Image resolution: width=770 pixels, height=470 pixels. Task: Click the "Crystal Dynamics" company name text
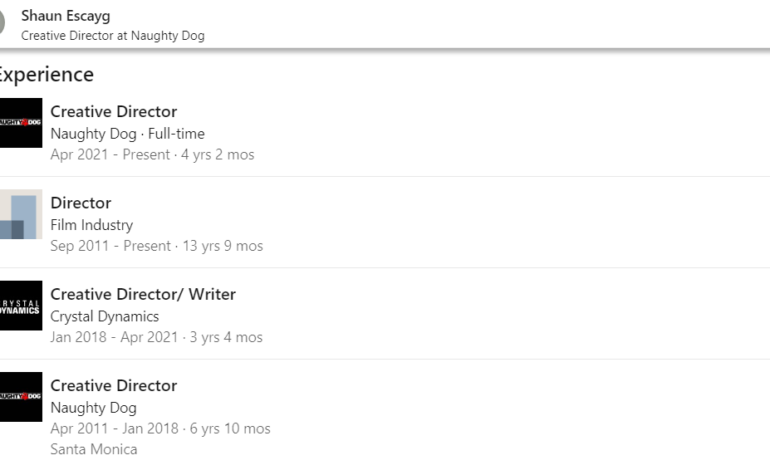(104, 316)
